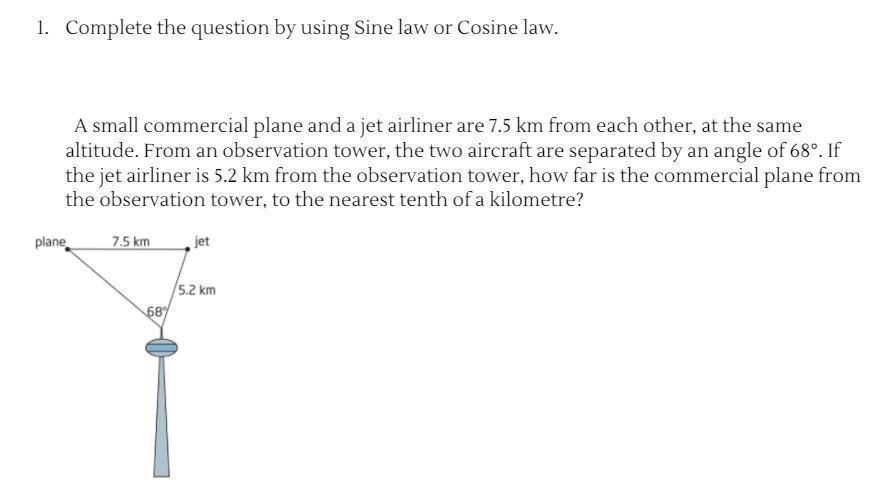Click the plane-to-tower triangle side line
Screen dimensions: 874x487
(x=114, y=288)
